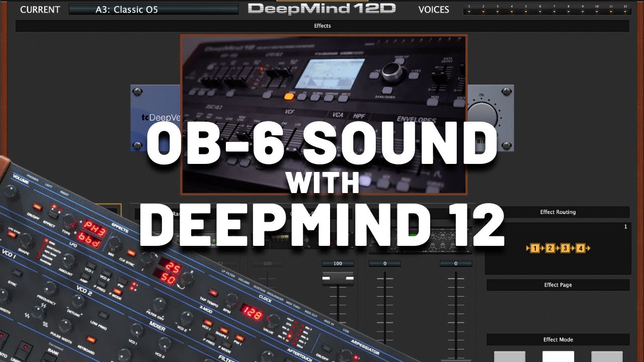Click the orange lit button on DeepMind hardware photo
Screen dimensions: 644x362
pos(289,97)
